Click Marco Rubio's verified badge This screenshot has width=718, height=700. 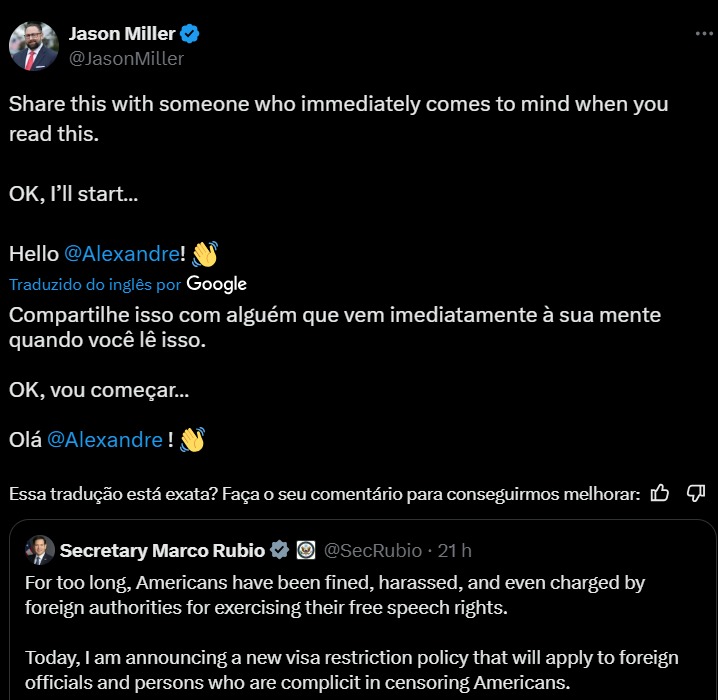(x=281, y=550)
